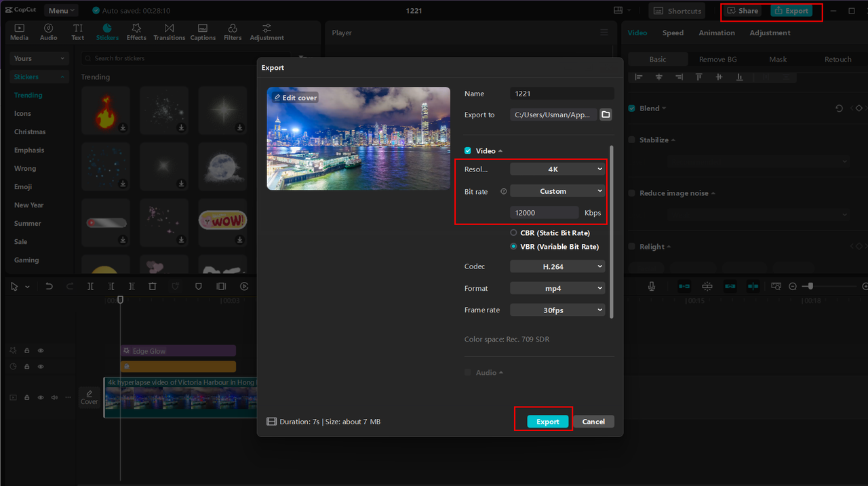Image resolution: width=868 pixels, height=486 pixels.
Task: Click the delete left of playhead icon
Action: 111,287
